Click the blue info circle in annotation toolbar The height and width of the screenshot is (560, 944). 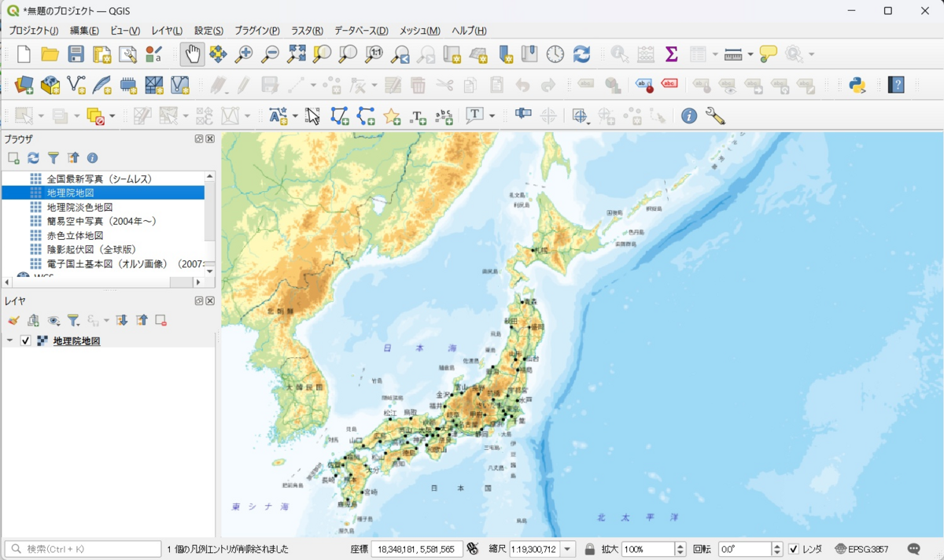pyautogui.click(x=689, y=116)
